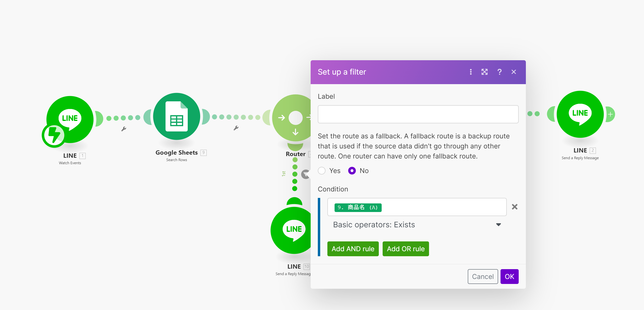Screen dimensions: 644x310
Task: Add another module after LINE module 2
Action: coord(610,114)
